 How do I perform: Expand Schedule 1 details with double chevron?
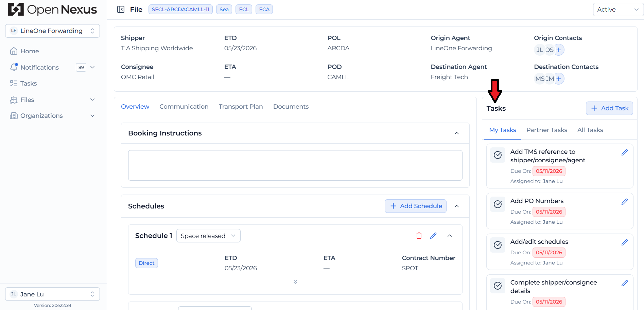295,282
